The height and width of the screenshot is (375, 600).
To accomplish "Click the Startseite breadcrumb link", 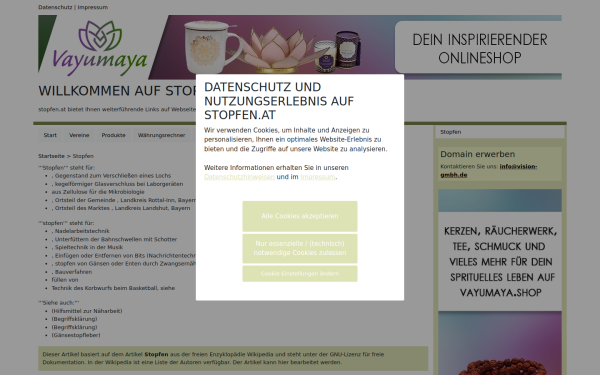I will 51,156.
